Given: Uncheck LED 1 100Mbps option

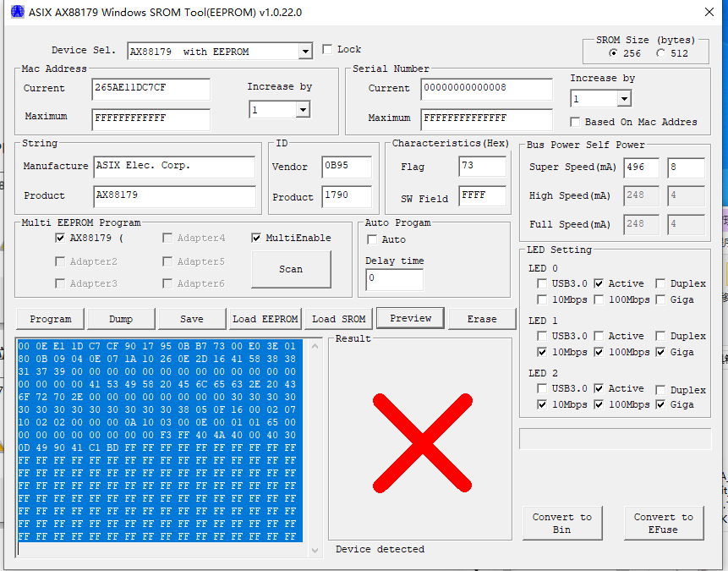Looking at the screenshot, I should click(599, 352).
